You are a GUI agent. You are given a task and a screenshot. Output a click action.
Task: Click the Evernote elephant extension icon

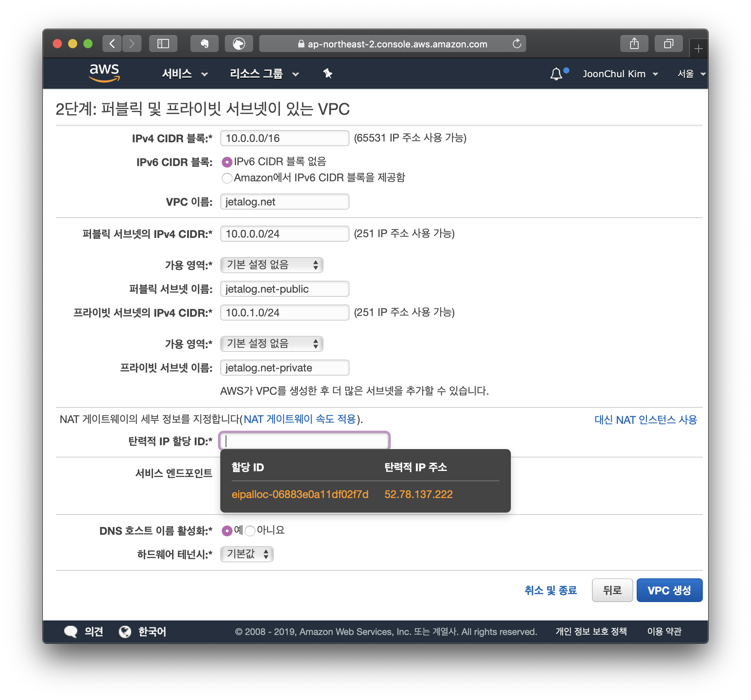click(205, 44)
